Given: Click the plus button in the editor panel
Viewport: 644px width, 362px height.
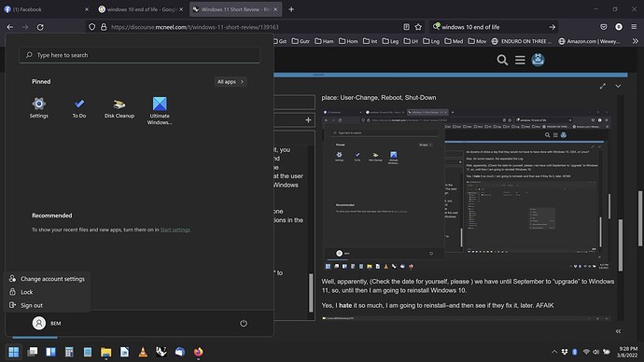Looking at the screenshot, I should click(308, 119).
